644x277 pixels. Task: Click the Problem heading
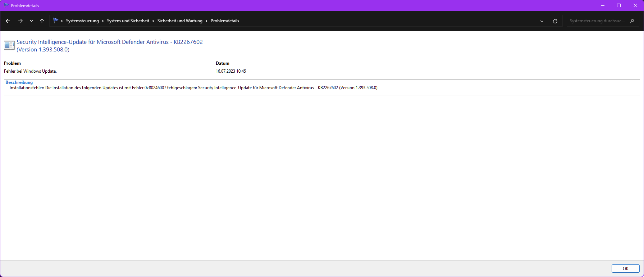point(12,63)
